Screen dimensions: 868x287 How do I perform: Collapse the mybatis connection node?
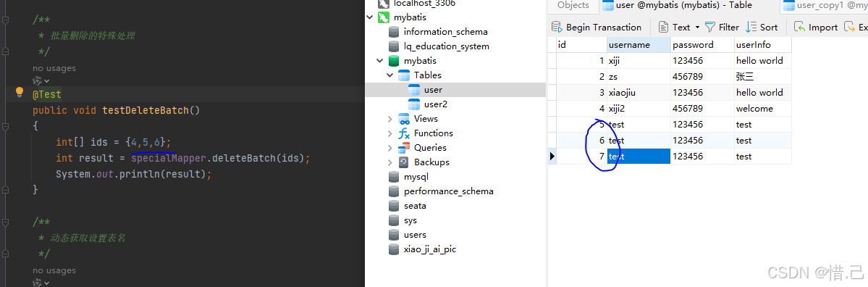coord(370,17)
